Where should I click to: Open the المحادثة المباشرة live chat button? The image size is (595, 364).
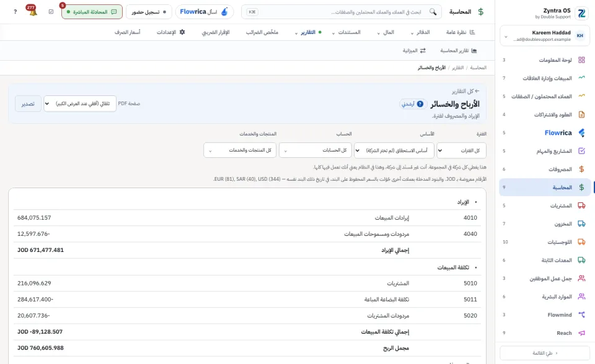(92, 12)
